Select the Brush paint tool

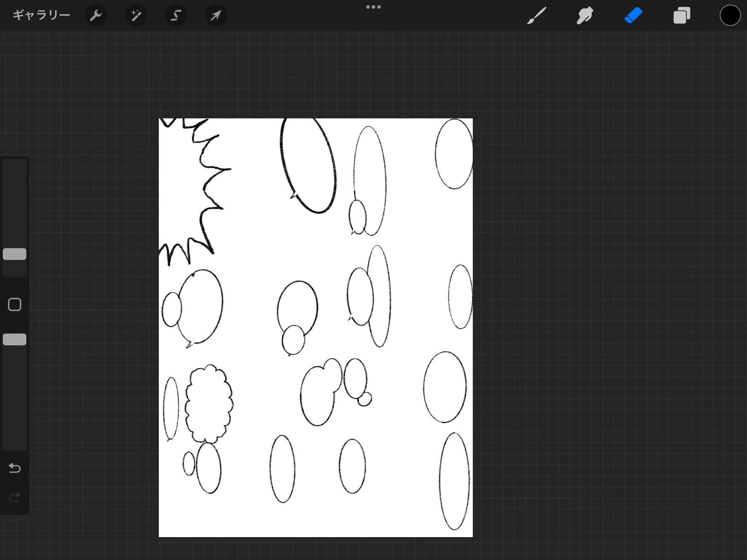[537, 16]
